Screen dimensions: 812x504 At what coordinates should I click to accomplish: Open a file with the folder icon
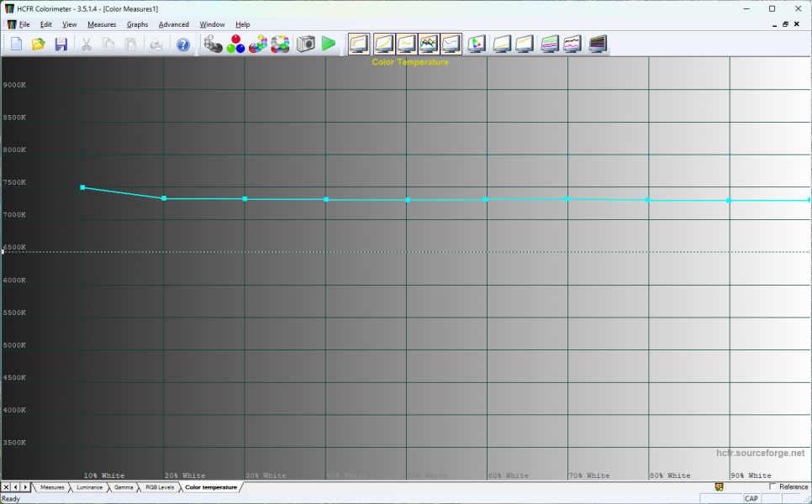(x=39, y=44)
